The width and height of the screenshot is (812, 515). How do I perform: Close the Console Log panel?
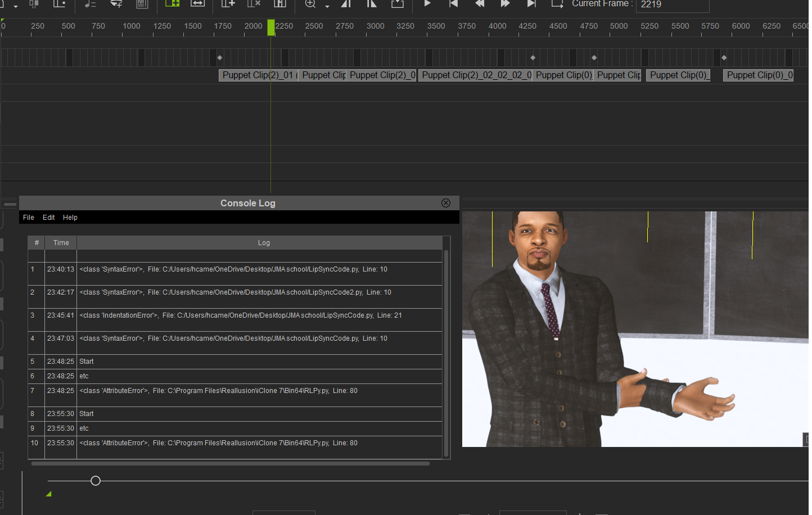point(446,203)
